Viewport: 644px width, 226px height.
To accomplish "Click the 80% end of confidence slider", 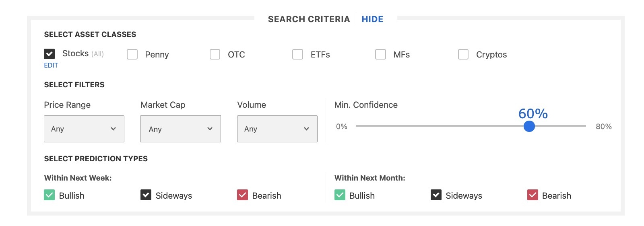I will point(585,126).
